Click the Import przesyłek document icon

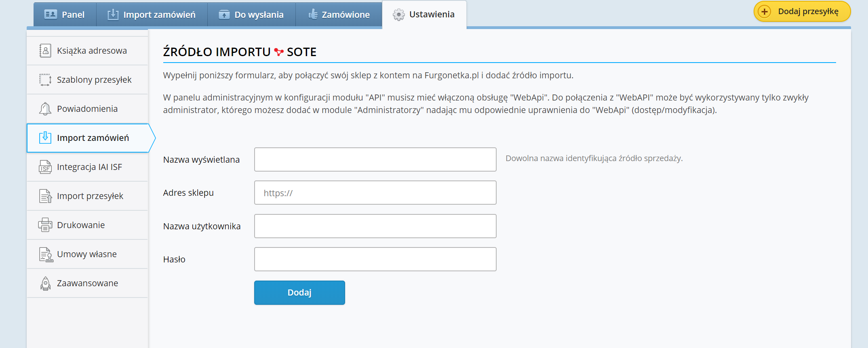45,196
